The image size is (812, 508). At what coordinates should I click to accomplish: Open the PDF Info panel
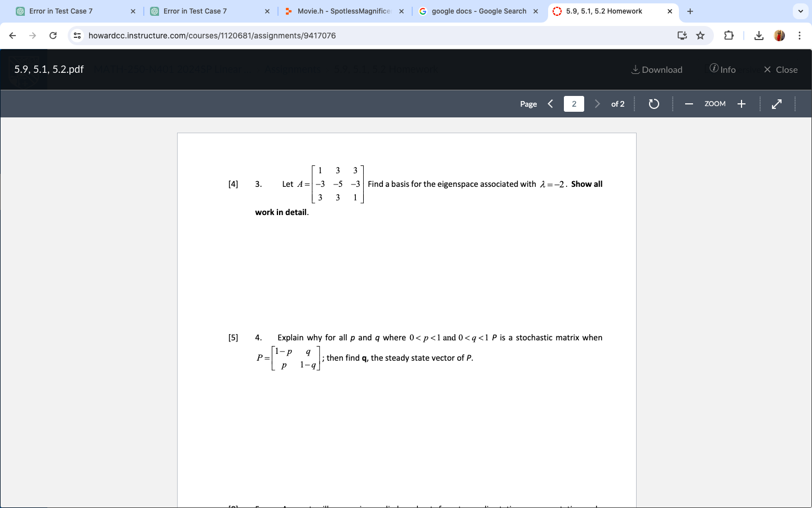(x=722, y=69)
